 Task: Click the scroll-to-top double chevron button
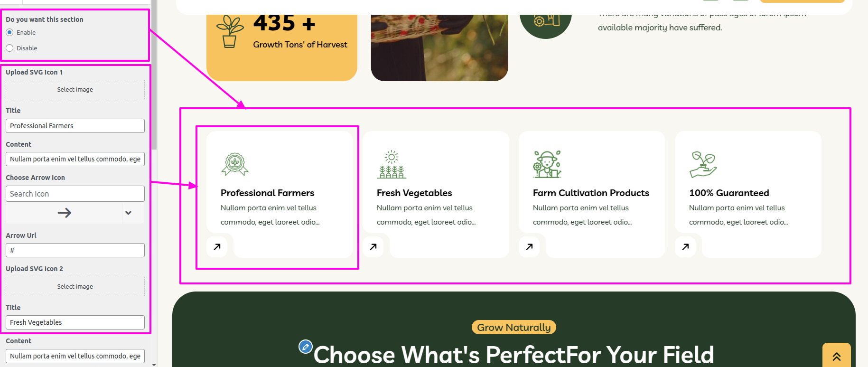(x=836, y=355)
